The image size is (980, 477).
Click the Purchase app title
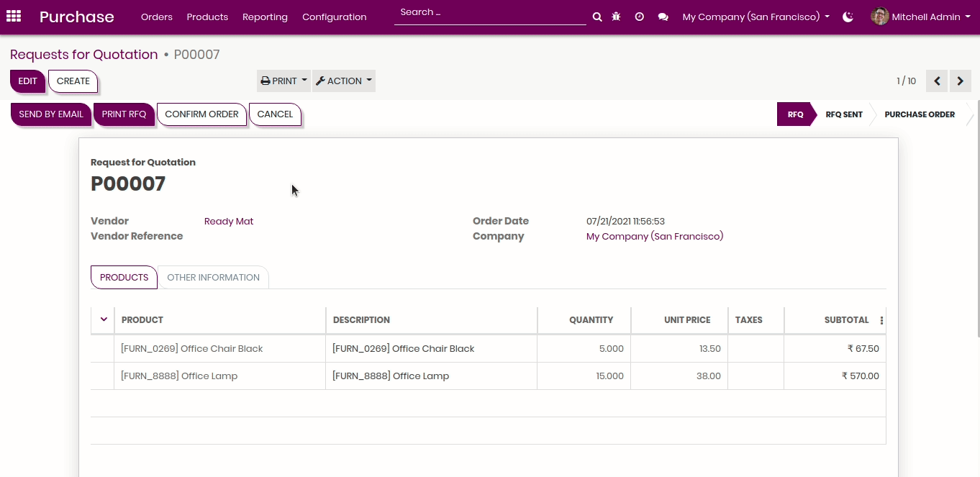pos(77,17)
